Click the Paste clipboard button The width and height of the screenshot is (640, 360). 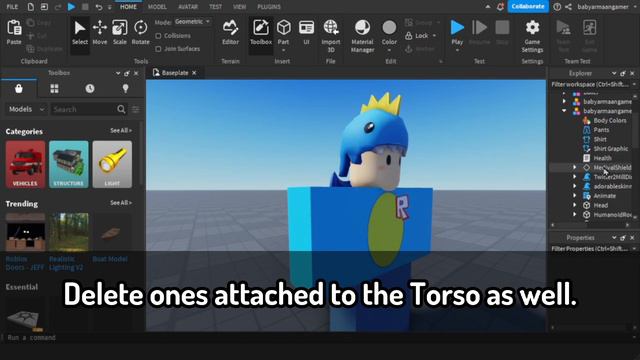(14, 32)
